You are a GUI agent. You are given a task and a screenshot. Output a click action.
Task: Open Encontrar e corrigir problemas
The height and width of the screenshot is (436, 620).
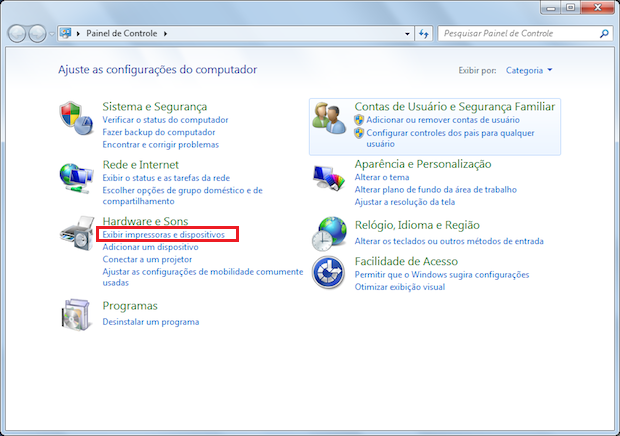161,145
